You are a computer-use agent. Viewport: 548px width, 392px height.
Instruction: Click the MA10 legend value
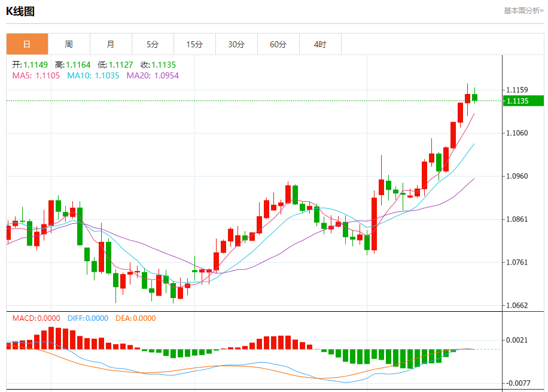click(x=93, y=75)
